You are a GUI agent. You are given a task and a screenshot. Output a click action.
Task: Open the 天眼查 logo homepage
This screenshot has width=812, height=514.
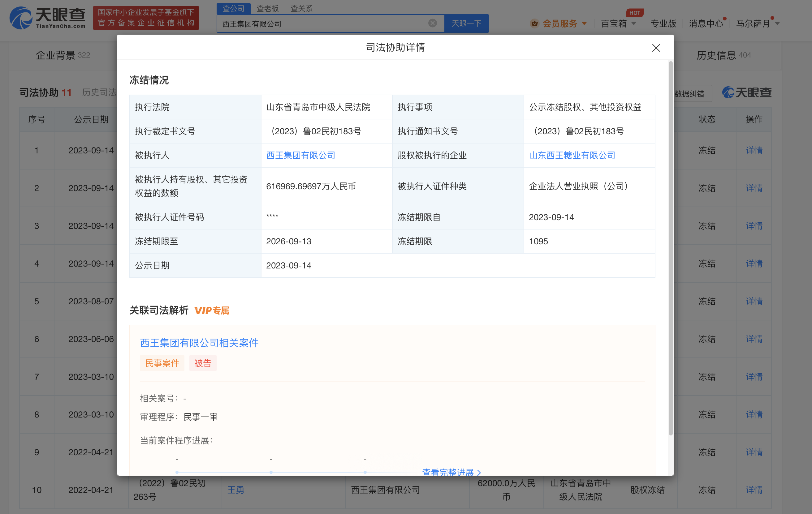coord(48,18)
